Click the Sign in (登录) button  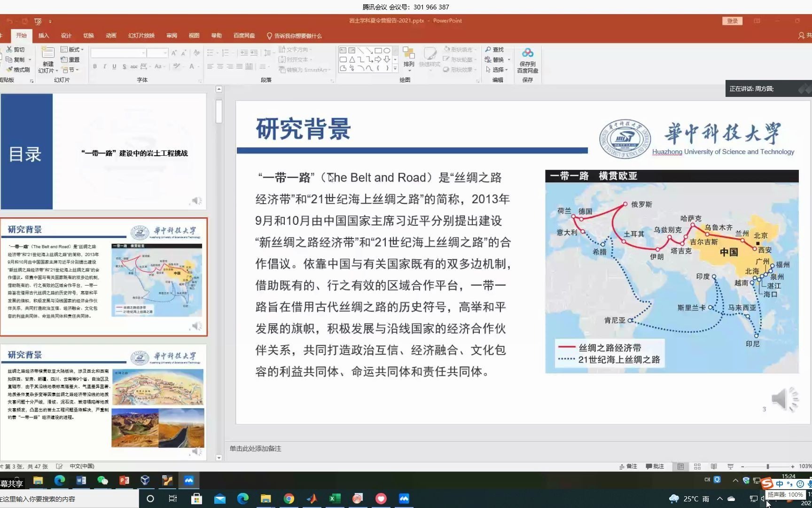click(x=732, y=21)
